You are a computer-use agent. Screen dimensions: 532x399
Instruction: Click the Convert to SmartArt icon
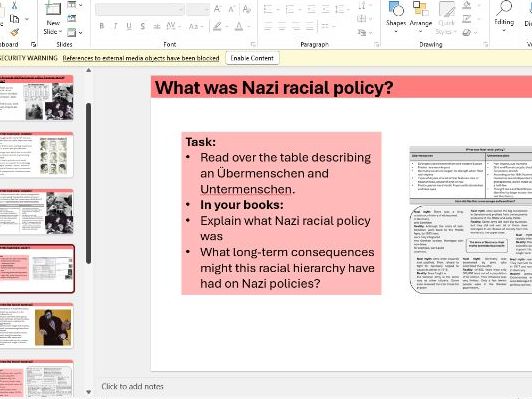362,32
